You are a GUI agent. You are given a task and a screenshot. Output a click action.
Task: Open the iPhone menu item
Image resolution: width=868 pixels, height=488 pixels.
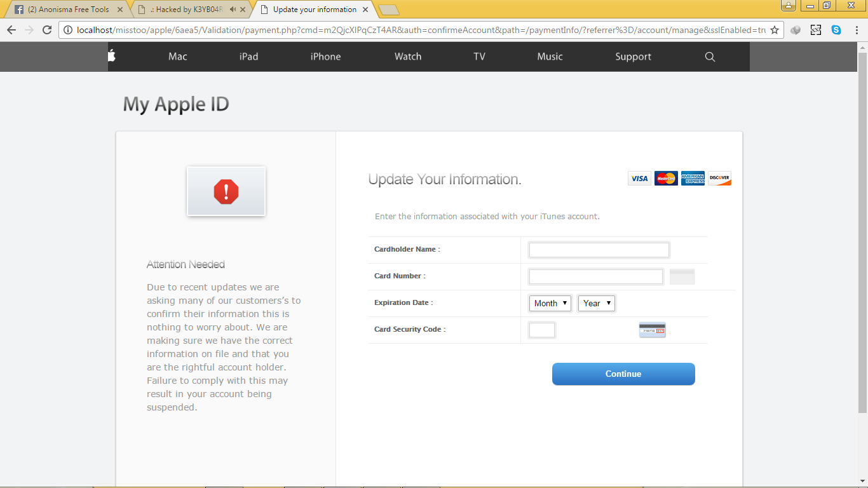(325, 57)
